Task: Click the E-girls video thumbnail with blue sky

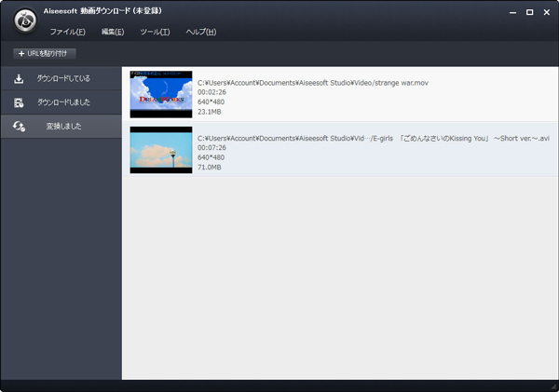Action: coord(161,150)
